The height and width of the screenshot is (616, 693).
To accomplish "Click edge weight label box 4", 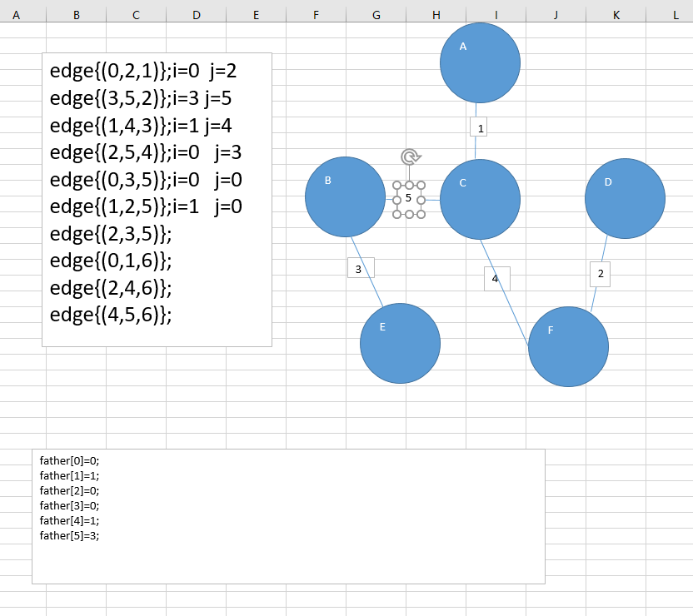I will coord(497,279).
